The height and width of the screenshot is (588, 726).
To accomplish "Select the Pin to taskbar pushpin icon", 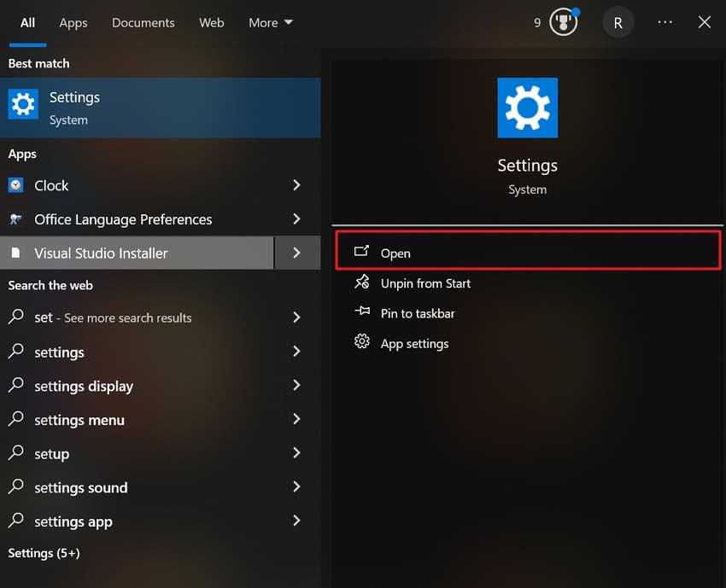I will [x=362, y=313].
